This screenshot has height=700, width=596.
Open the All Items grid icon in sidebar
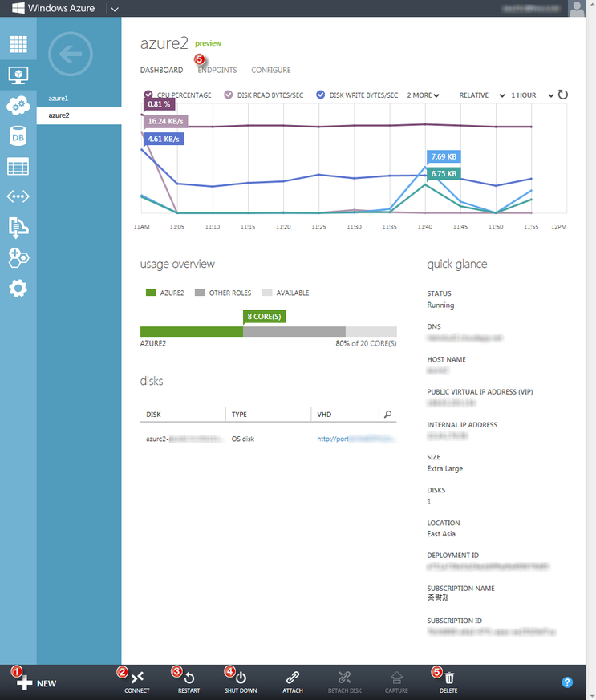point(18,44)
